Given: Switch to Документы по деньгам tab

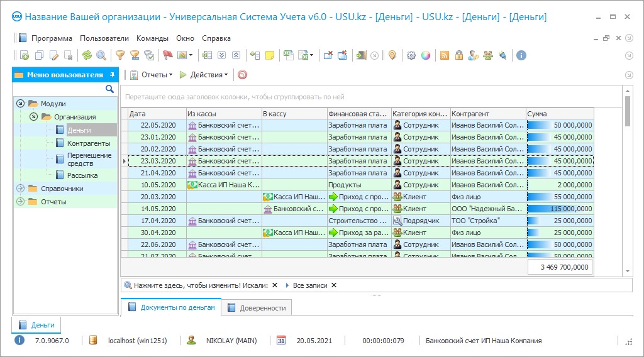Looking at the screenshot, I should 171,307.
